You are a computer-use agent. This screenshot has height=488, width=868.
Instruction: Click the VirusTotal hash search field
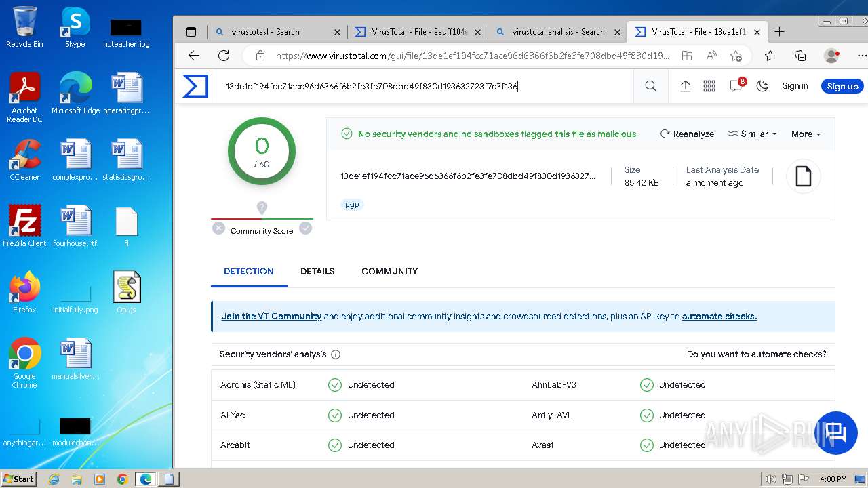click(424, 86)
